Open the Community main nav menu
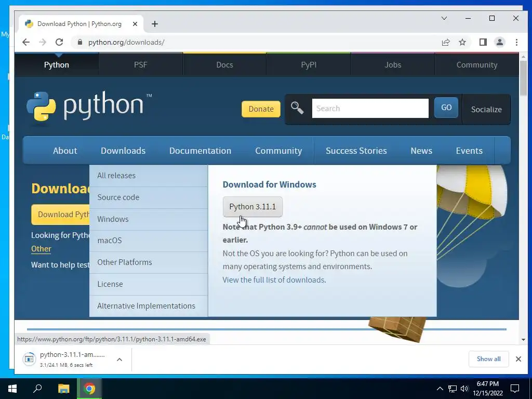The width and height of the screenshot is (532, 399). 278,151
